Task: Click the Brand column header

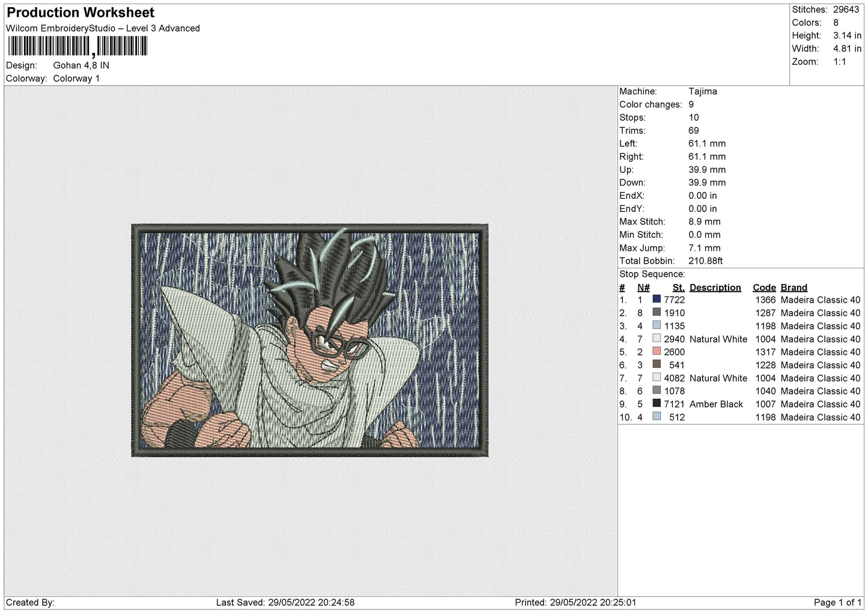Action: coord(794,288)
